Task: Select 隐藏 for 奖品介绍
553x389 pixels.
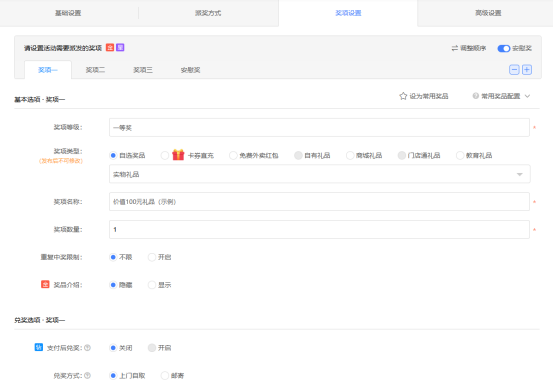Action: (113, 285)
